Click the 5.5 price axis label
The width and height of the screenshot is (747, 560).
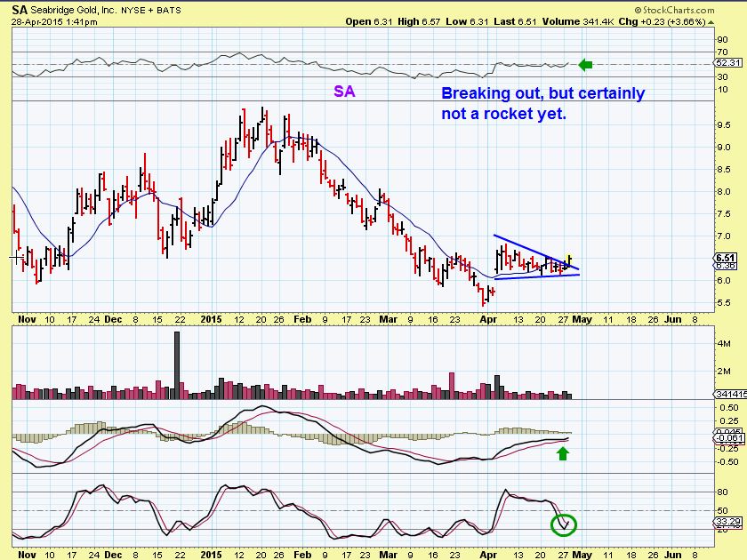723,303
